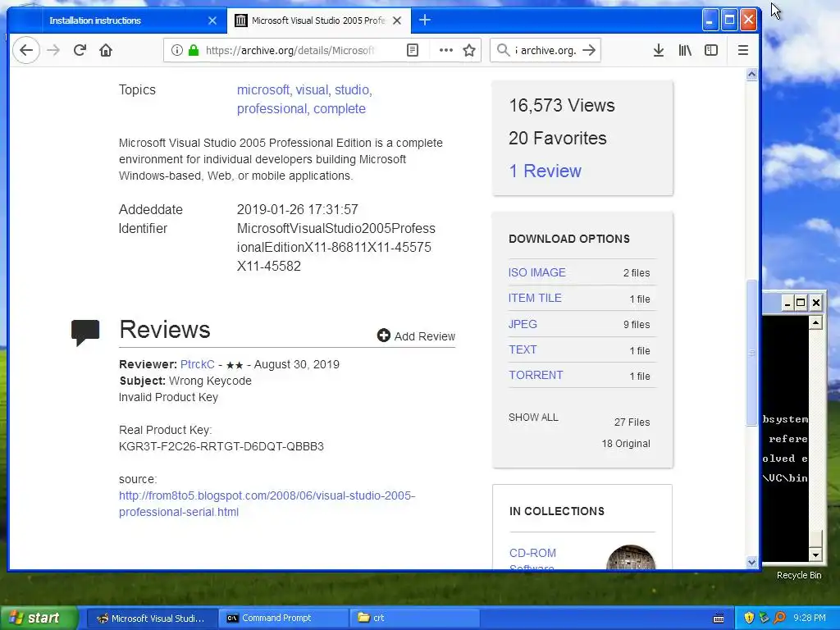840x630 pixels.
Task: Click the security shield tray icon
Action: tap(749, 619)
